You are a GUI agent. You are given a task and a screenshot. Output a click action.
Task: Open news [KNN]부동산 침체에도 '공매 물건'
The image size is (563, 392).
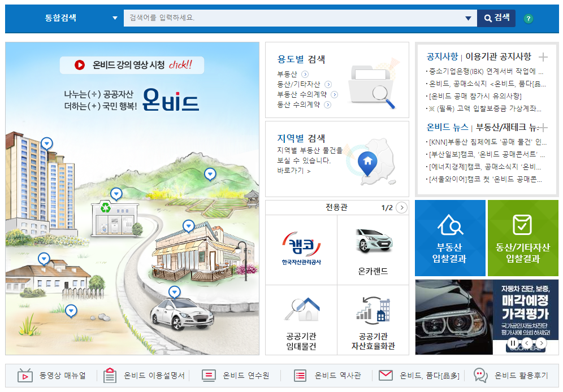[487, 142]
